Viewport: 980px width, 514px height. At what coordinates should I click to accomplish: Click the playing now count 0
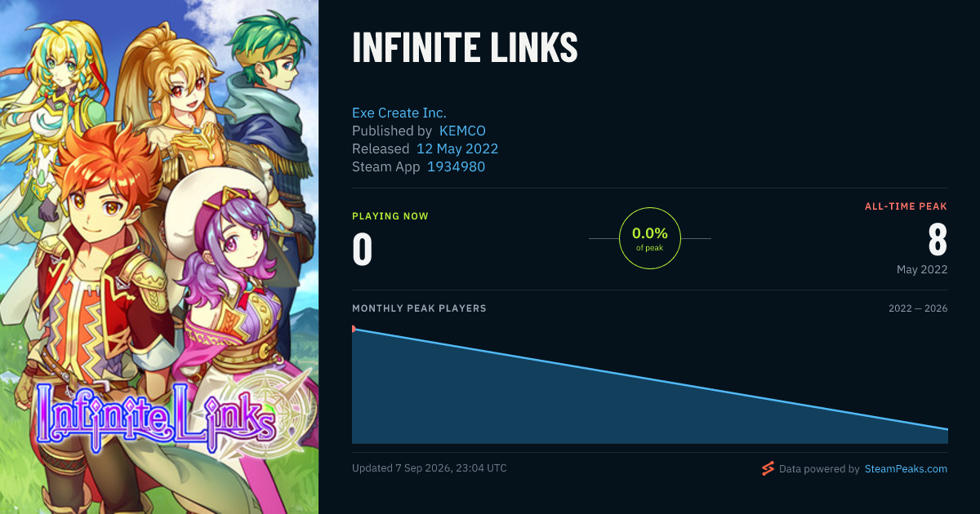tap(363, 250)
